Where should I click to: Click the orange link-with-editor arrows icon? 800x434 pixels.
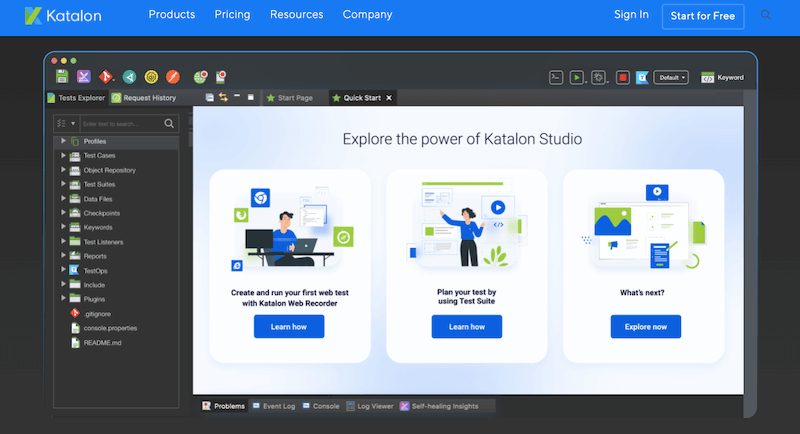(223, 97)
